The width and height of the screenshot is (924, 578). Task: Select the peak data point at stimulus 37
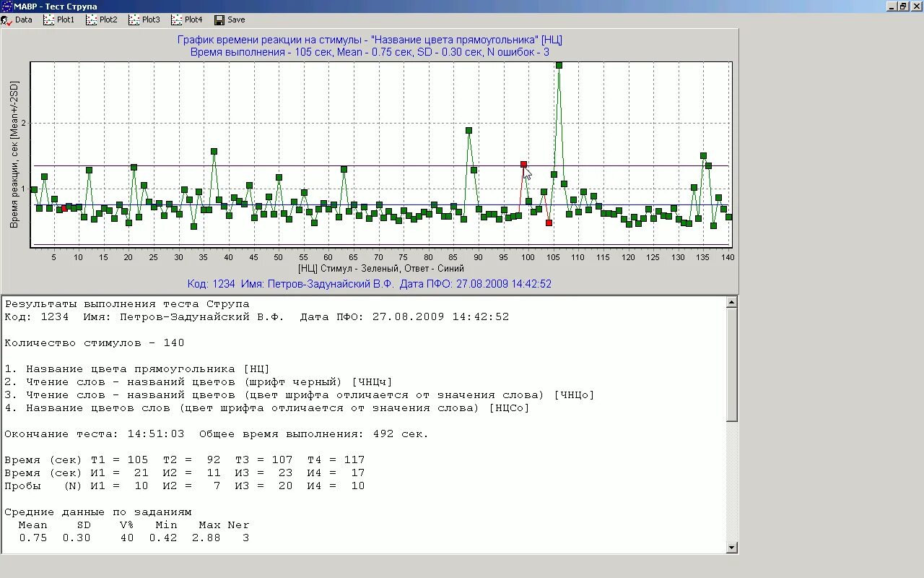click(x=214, y=152)
